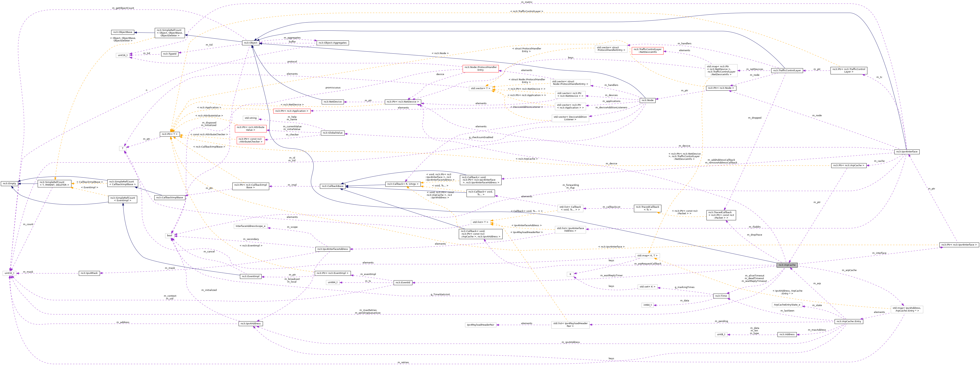Click the uint32_t type node
Image resolution: width=980 pixels, height=365 pixels.
pos(9,273)
